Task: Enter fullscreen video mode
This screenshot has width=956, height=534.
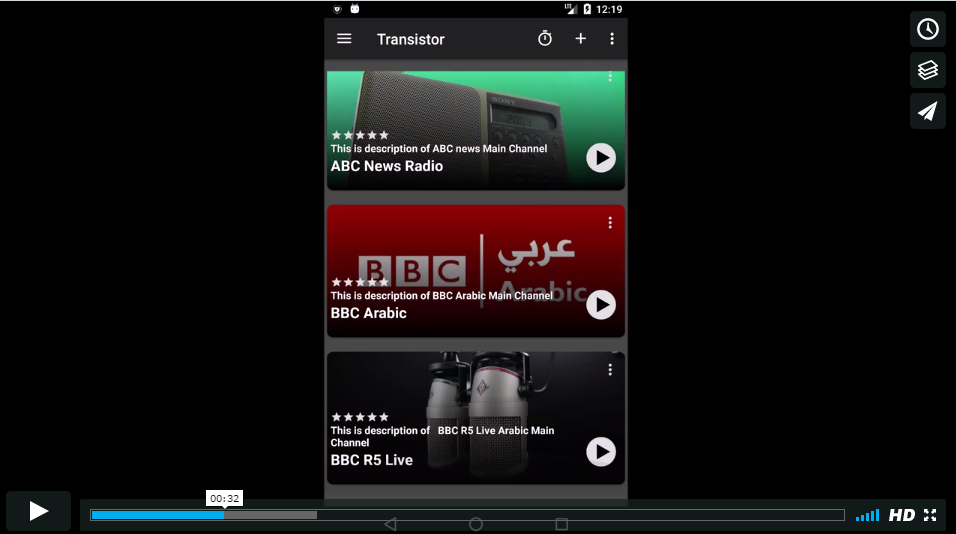Action: click(x=930, y=516)
